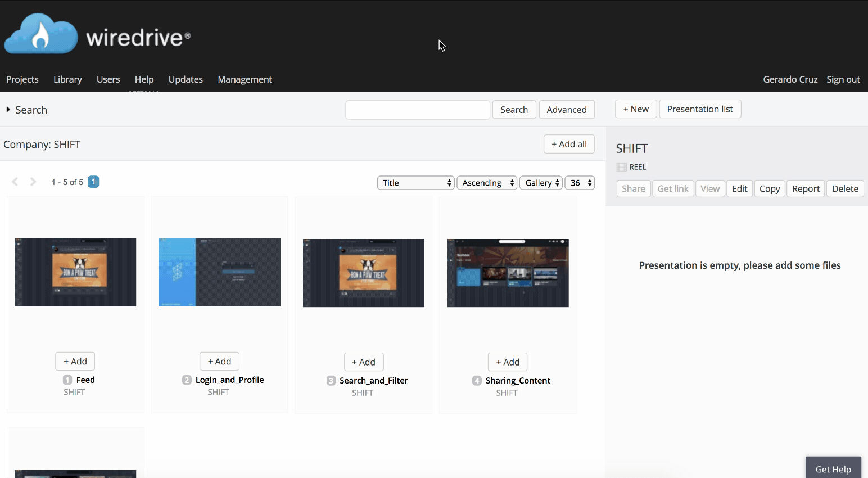Open the Title sort dropdown
Image resolution: width=868 pixels, height=478 pixels.
[415, 182]
